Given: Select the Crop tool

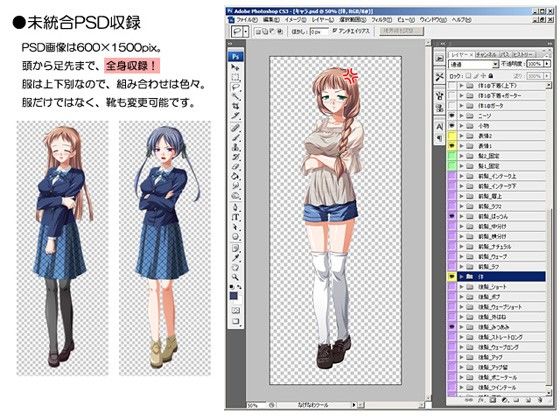Looking at the screenshot, I should [x=235, y=106].
